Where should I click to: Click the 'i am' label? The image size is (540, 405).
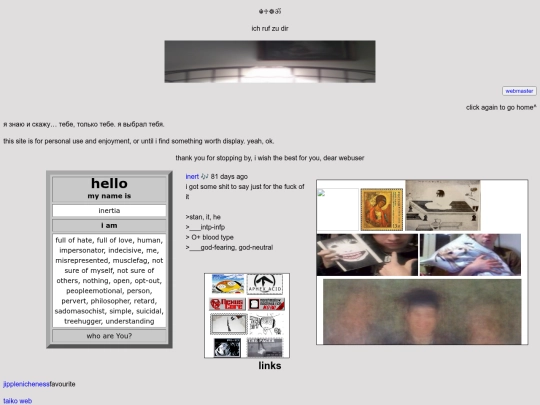tap(109, 226)
